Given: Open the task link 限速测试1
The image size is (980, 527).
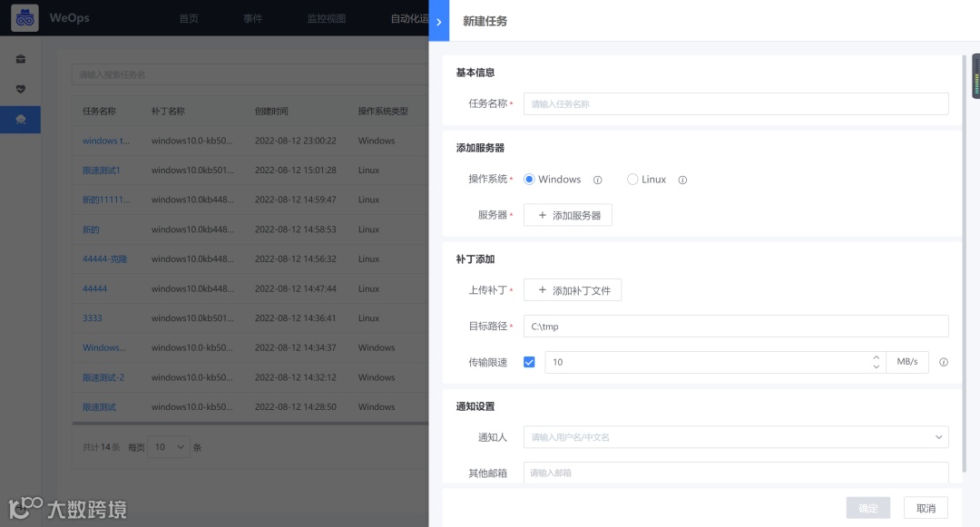Looking at the screenshot, I should coord(102,171).
